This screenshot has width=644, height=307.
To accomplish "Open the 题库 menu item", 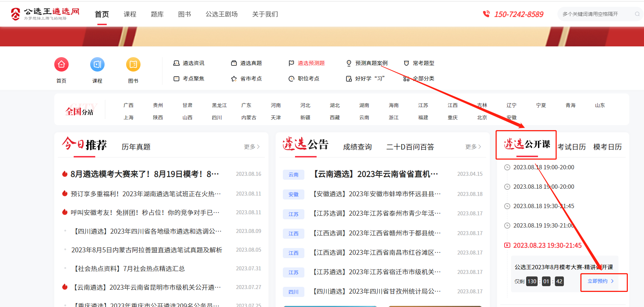I will coord(157,14).
